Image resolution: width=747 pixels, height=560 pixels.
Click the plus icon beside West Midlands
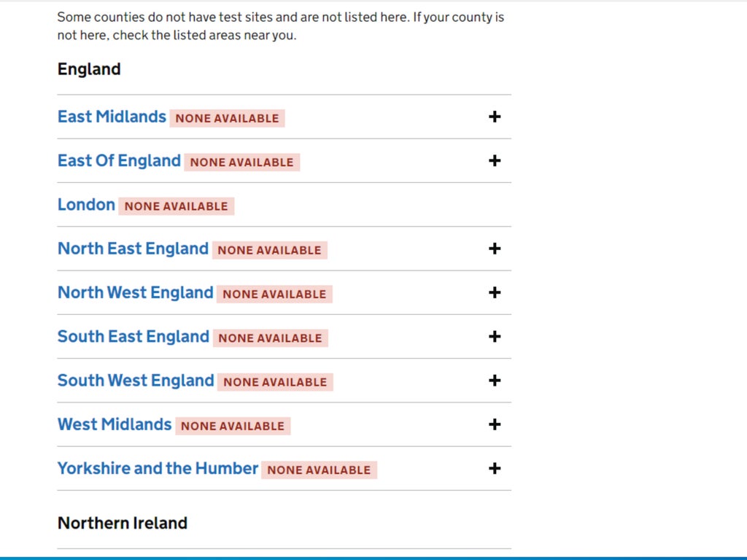(x=495, y=424)
